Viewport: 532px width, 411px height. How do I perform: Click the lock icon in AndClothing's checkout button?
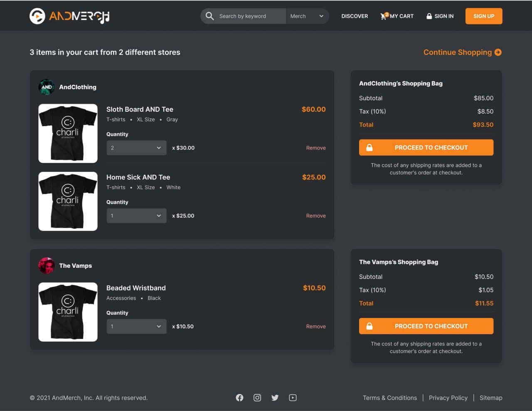(x=369, y=147)
